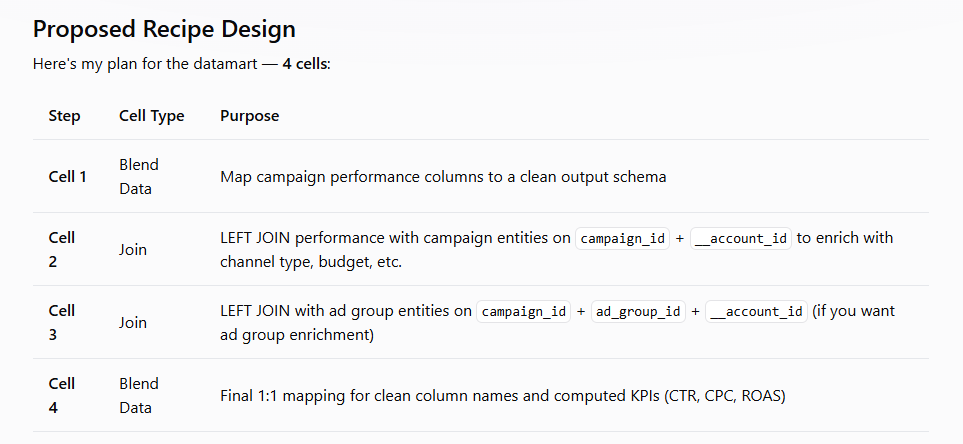Image resolution: width=963 pixels, height=444 pixels.
Task: Select the "Cell 1" step label
Action: click(68, 177)
